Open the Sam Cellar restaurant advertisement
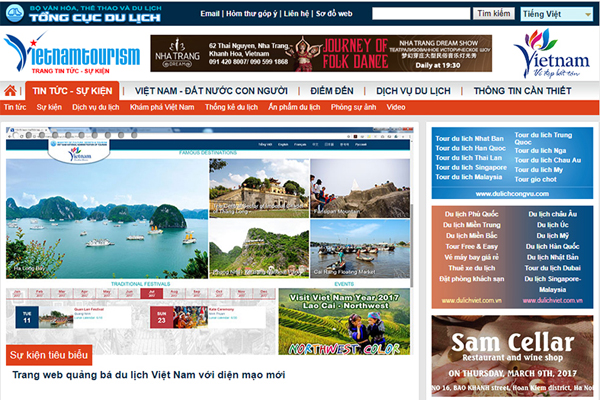Viewport: 600px width, 400px height. pyautogui.click(x=511, y=357)
